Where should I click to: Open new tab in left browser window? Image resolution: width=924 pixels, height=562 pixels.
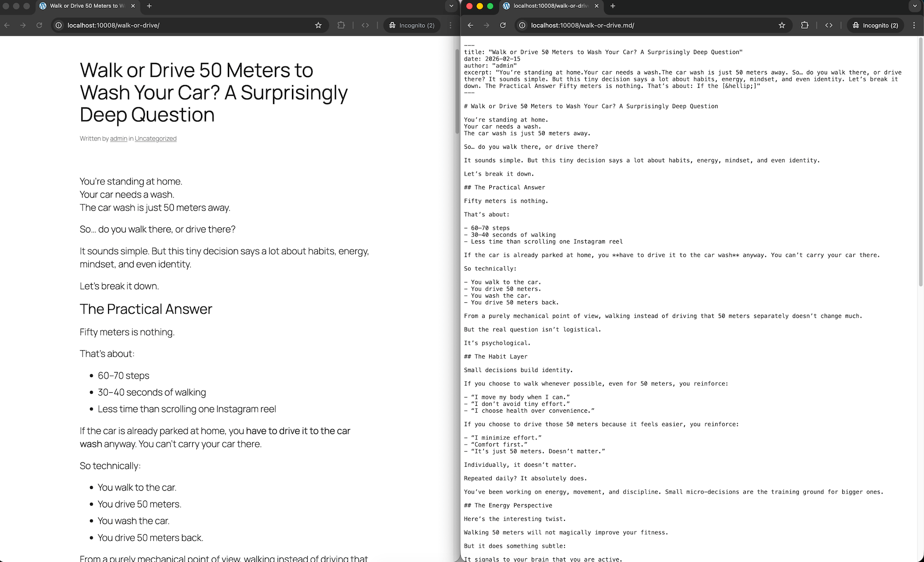point(149,6)
